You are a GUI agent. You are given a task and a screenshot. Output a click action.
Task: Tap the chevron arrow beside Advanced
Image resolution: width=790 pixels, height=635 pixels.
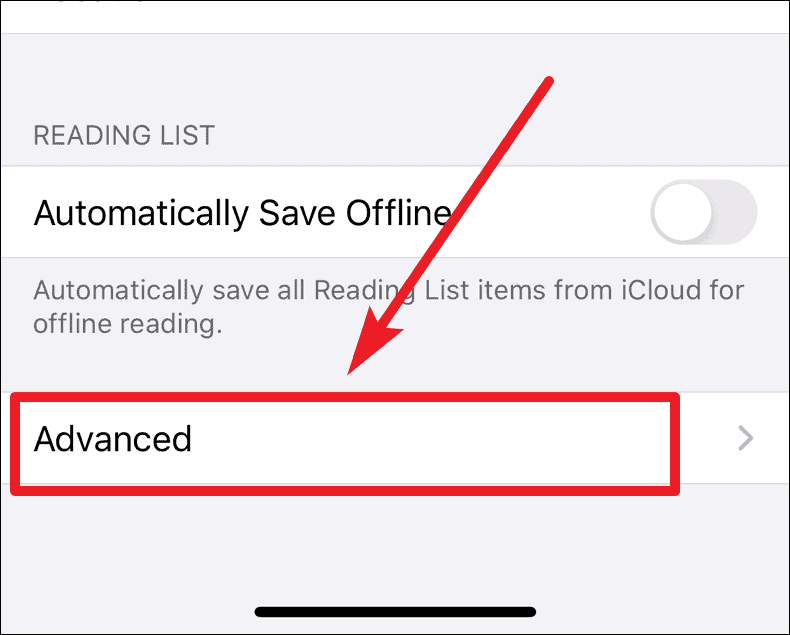[x=745, y=438]
